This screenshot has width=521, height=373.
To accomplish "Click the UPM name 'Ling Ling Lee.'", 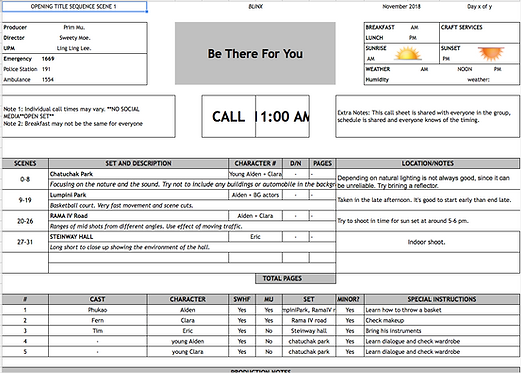I will [74, 48].
